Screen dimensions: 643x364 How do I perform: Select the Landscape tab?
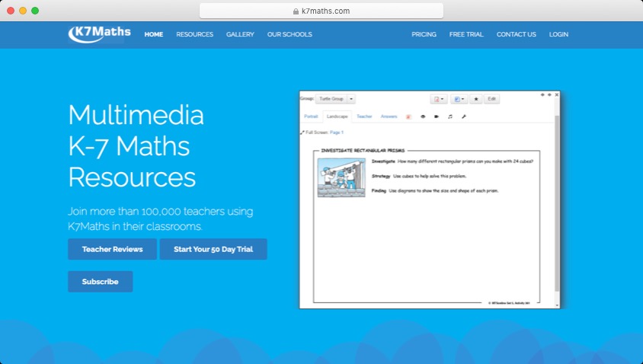(337, 117)
